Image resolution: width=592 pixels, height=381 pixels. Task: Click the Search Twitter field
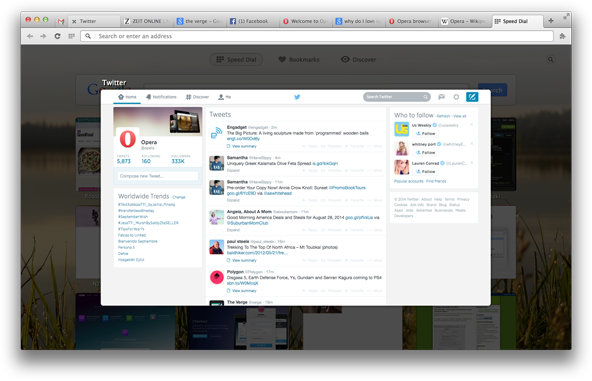(x=396, y=97)
